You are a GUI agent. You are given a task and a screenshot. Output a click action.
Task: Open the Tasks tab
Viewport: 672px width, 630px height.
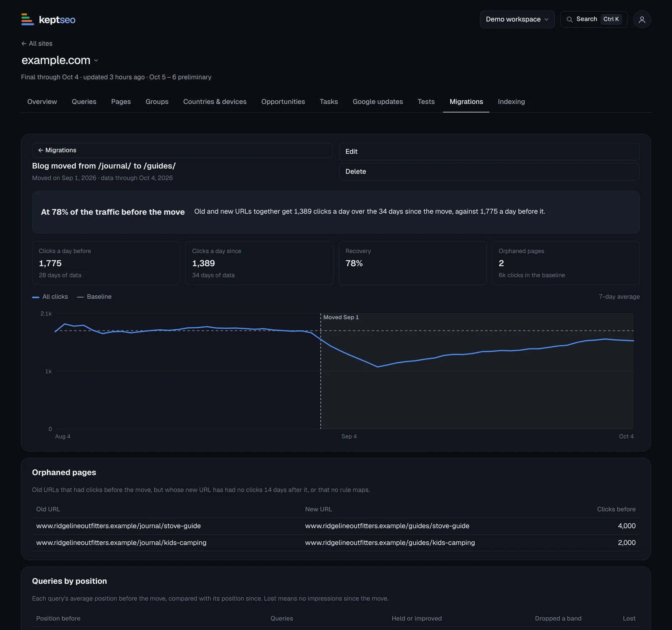329,102
